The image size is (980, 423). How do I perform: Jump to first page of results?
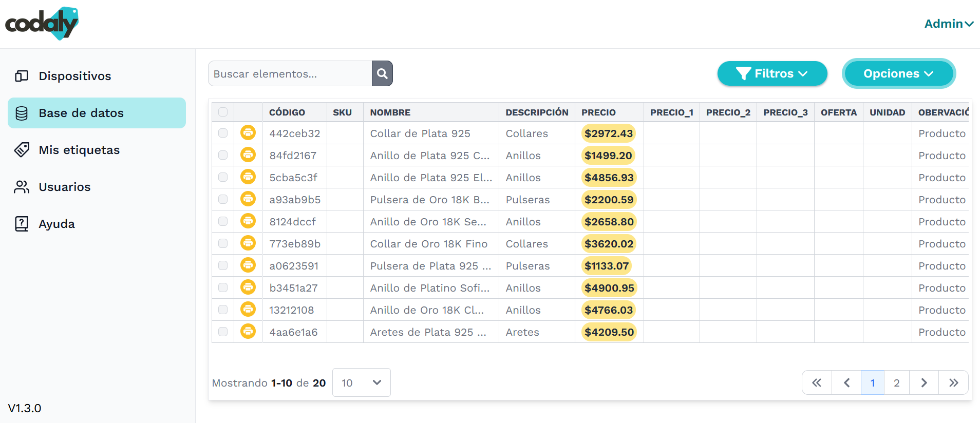(817, 382)
